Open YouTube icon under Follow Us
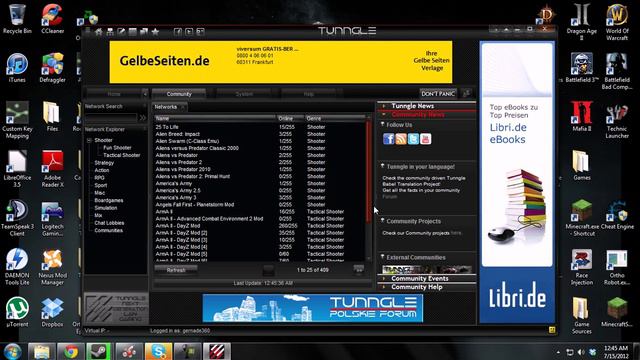 point(425,139)
